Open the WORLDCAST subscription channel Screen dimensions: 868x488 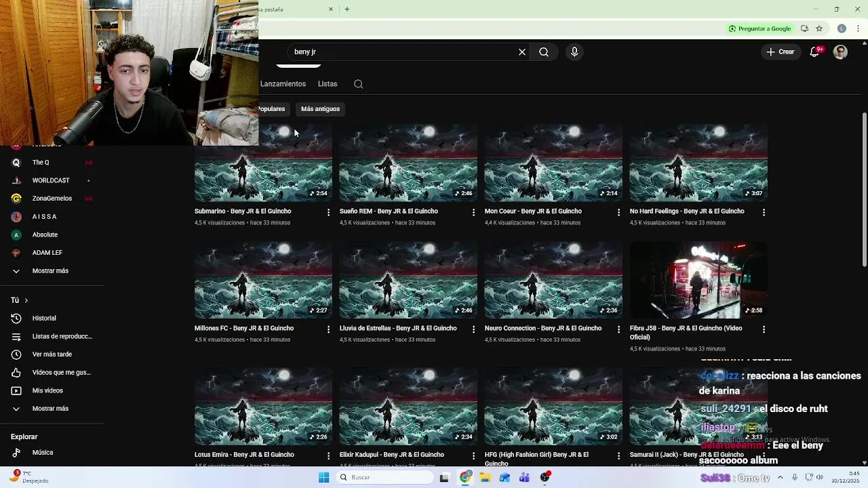(x=52, y=180)
